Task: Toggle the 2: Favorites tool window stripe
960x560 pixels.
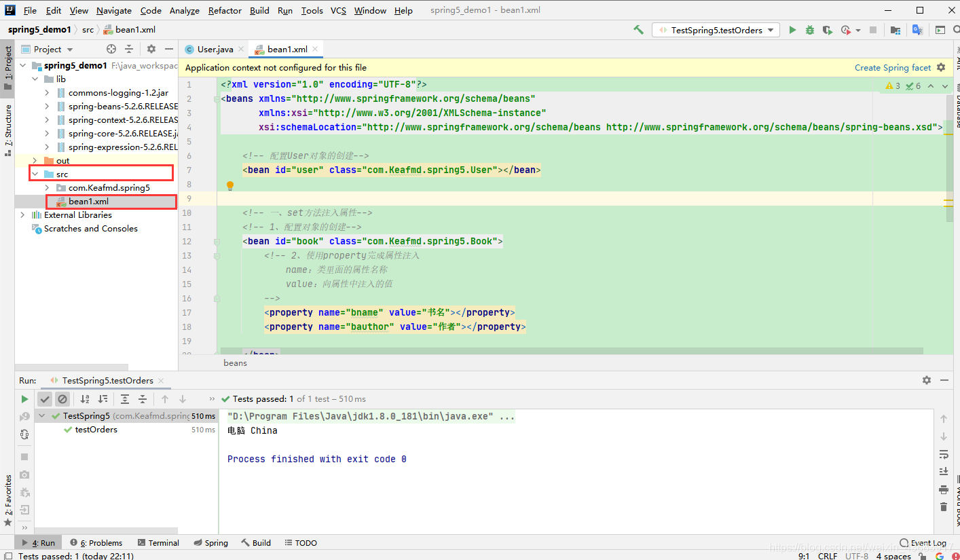Action: point(7,501)
